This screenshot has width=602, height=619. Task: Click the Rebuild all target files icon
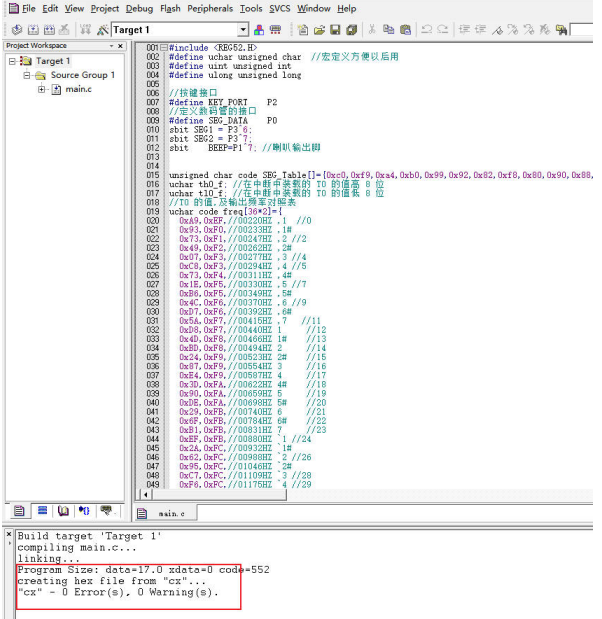pos(48,30)
